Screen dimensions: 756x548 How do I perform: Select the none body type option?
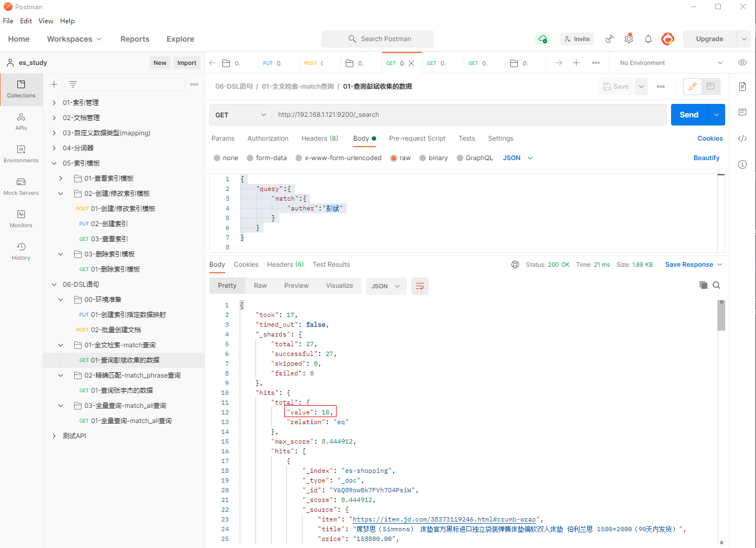click(x=217, y=158)
